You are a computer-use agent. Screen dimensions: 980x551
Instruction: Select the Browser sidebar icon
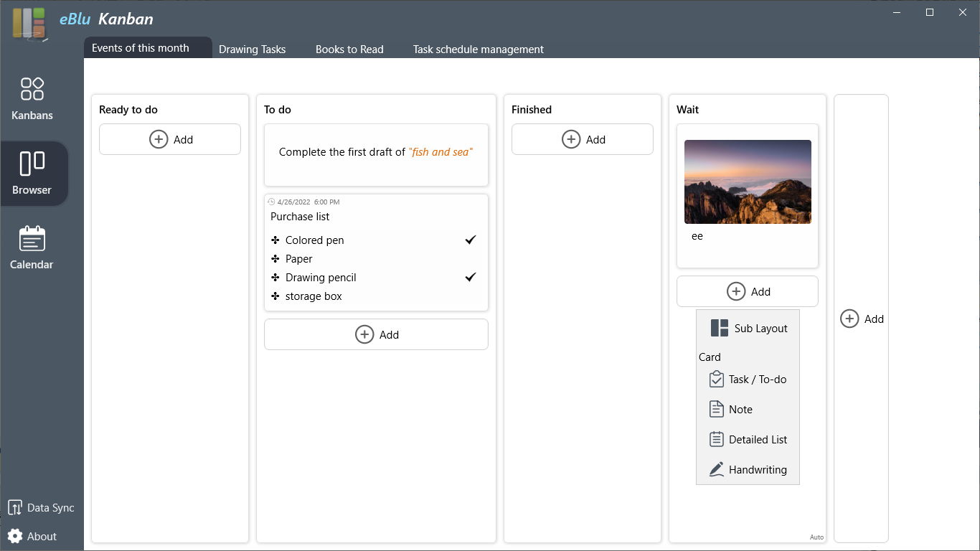32,164
